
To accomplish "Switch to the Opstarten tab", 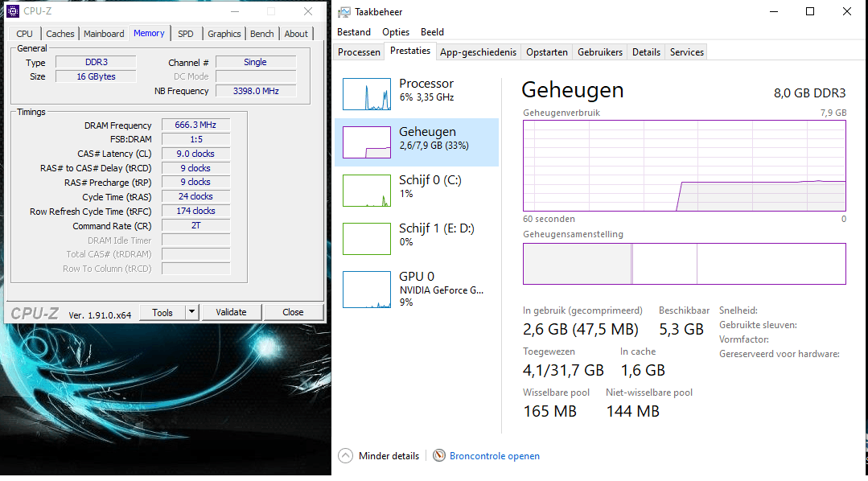I will [x=547, y=52].
